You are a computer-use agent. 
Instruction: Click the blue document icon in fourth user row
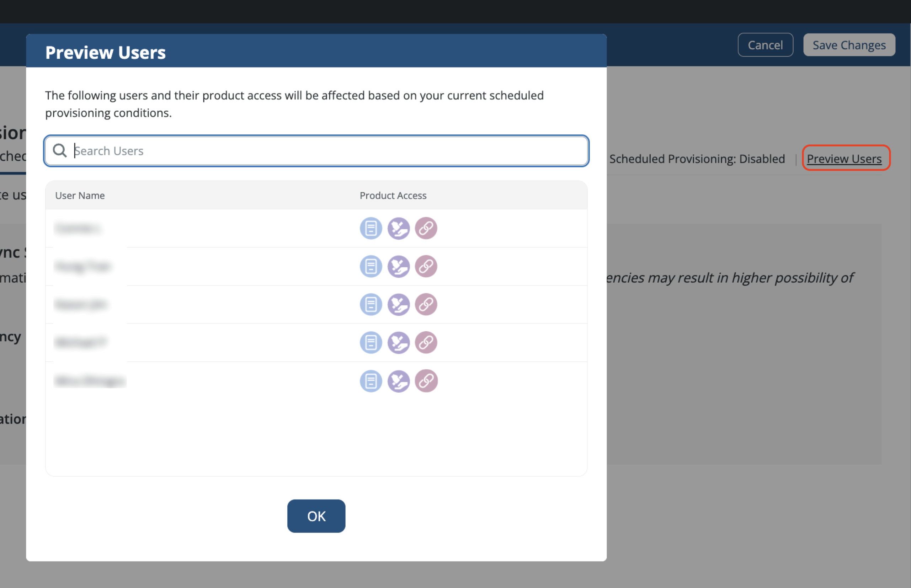pyautogui.click(x=371, y=342)
